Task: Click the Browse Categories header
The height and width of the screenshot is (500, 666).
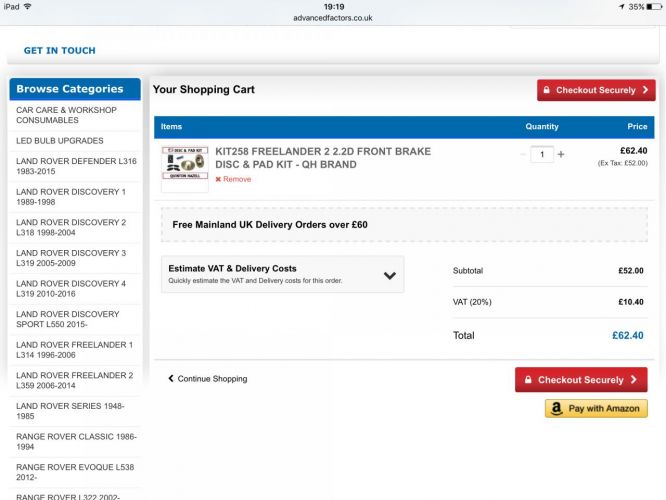Action: pyautogui.click(x=75, y=89)
